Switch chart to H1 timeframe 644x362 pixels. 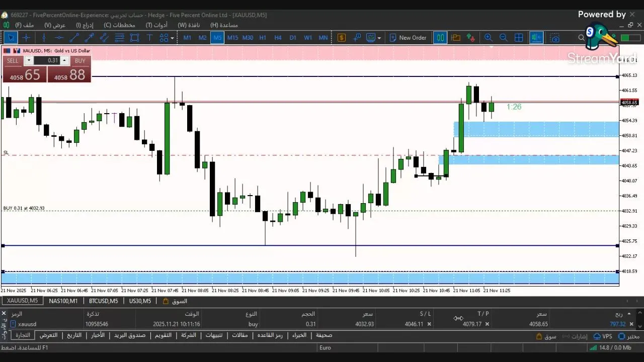pos(263,38)
